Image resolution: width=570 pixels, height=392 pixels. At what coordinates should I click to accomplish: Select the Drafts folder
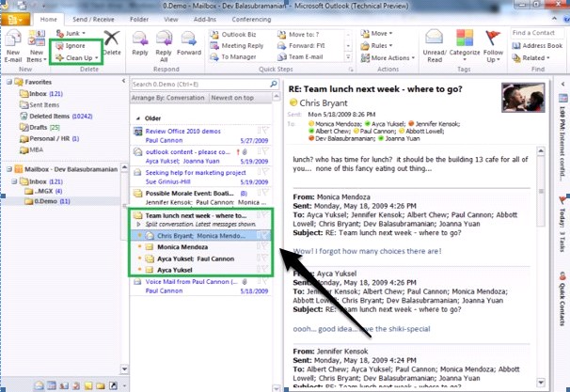click(x=40, y=128)
